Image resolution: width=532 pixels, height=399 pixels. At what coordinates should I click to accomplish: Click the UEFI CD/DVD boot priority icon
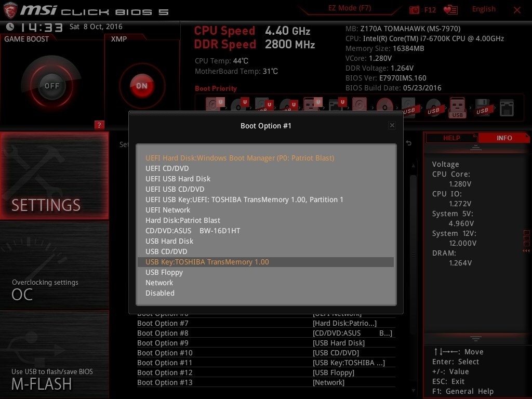240,104
